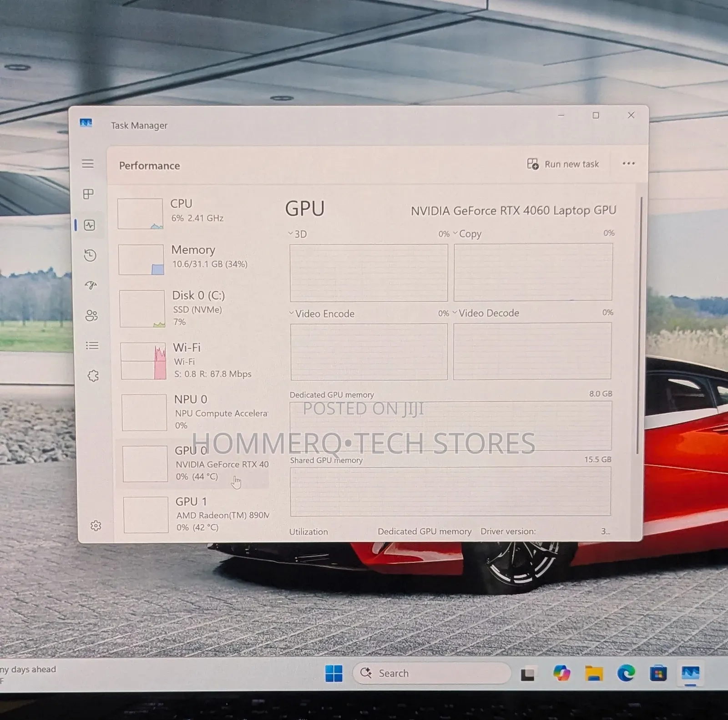Open the Video Decode engine dropdown
Screen dimensions: 728x720
click(486, 313)
